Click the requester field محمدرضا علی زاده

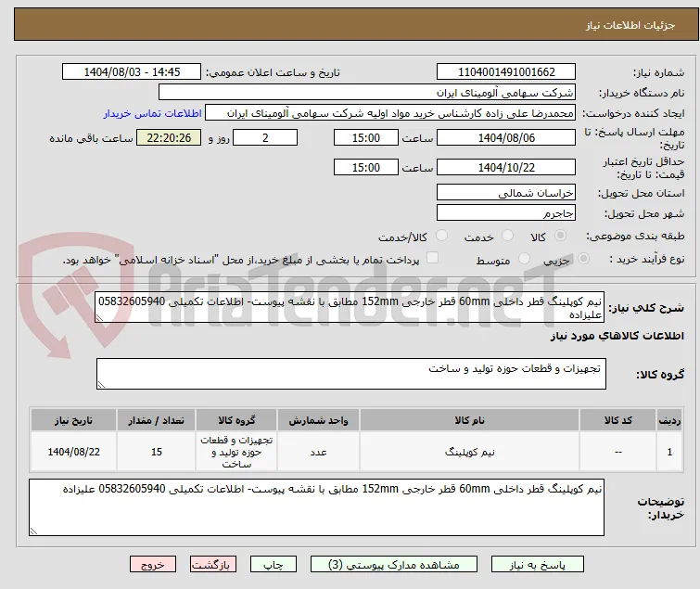[390, 113]
